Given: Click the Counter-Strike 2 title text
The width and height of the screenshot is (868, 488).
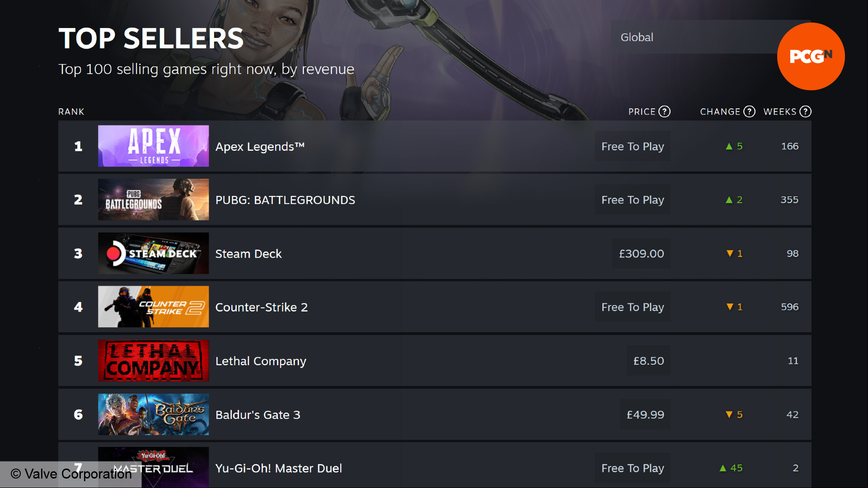Looking at the screenshot, I should (261, 307).
